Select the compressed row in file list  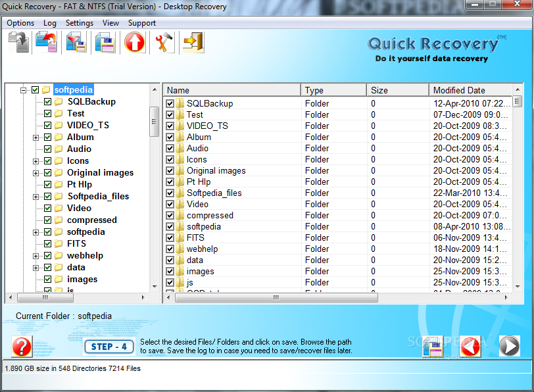tap(337, 216)
